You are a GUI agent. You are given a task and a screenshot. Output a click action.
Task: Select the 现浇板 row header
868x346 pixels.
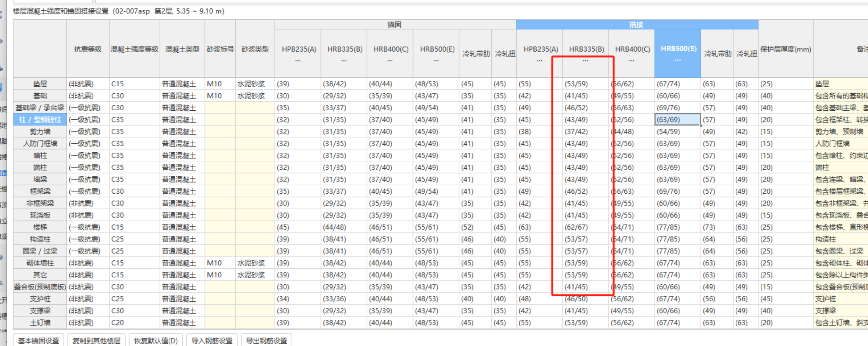click(40, 215)
